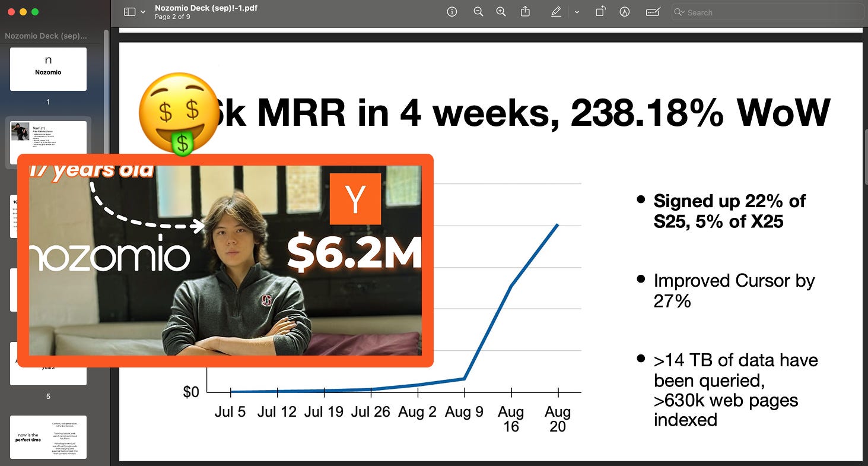Image resolution: width=868 pixels, height=466 pixels.
Task: Open the form filling toolbar icon
Action: coord(653,12)
